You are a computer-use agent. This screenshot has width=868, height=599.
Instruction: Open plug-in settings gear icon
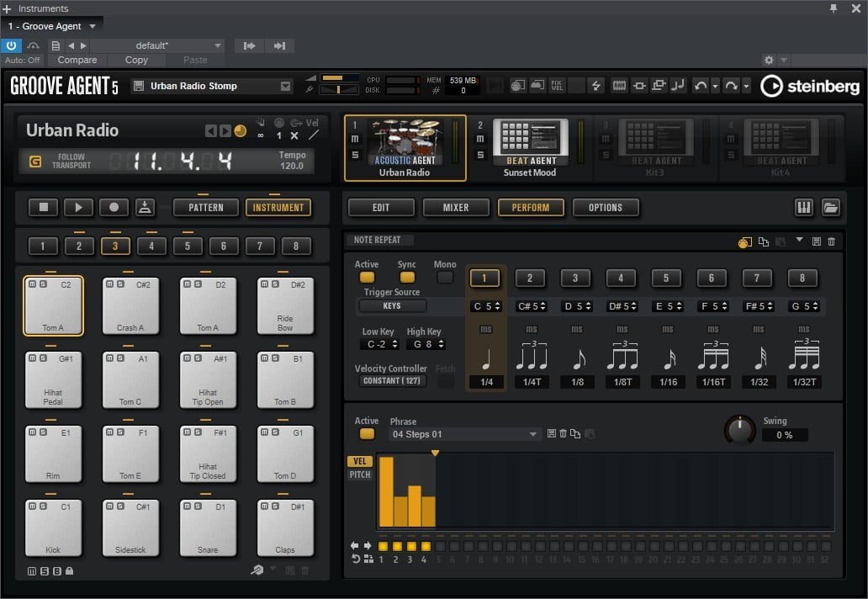[x=769, y=60]
